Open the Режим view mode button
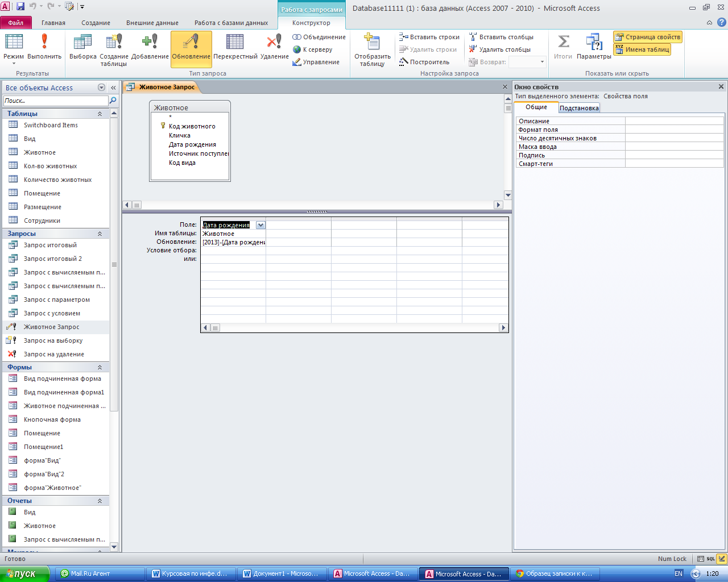728x582 pixels. 14,48
